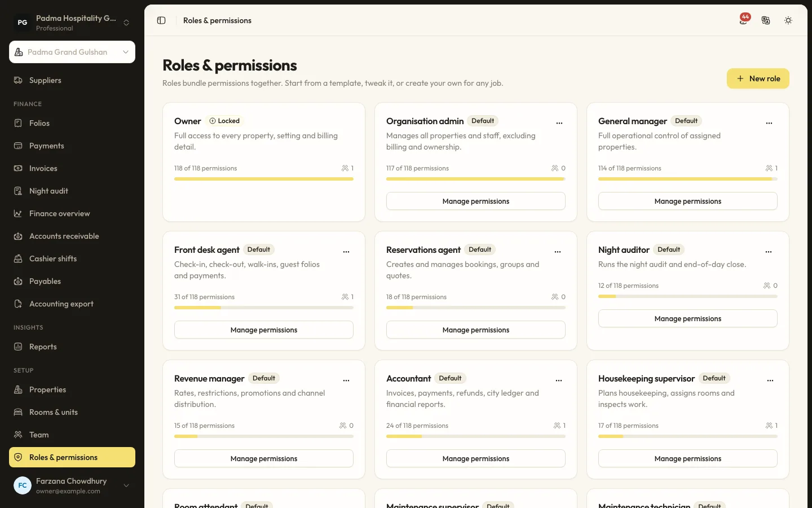This screenshot has height=508, width=812.
Task: Click the Properties building icon
Action: pyautogui.click(x=18, y=389)
